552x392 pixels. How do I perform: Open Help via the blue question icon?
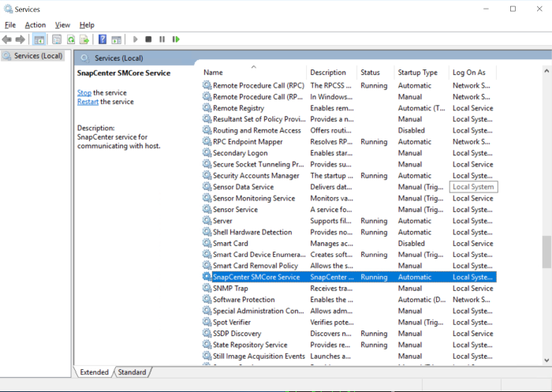[x=103, y=39]
